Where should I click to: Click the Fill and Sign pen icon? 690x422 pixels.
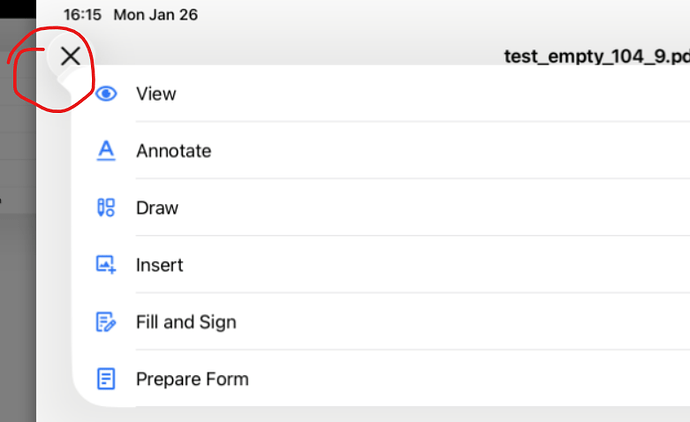[x=106, y=322]
